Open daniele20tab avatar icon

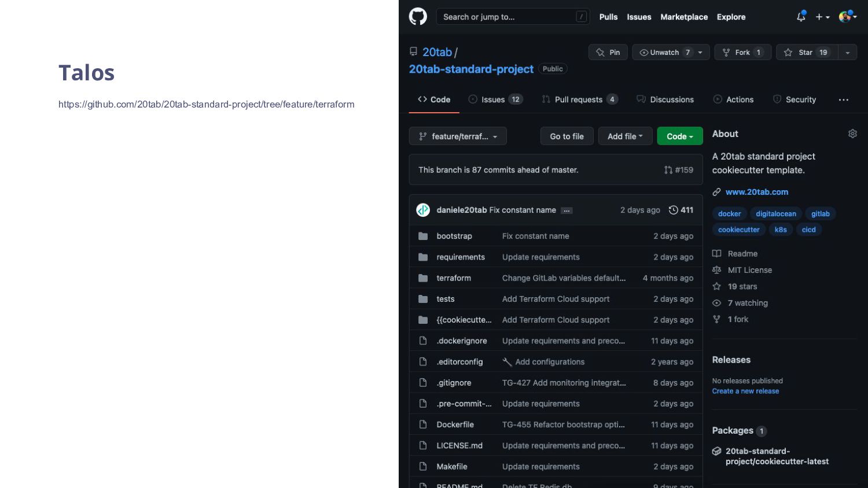pyautogui.click(x=423, y=210)
